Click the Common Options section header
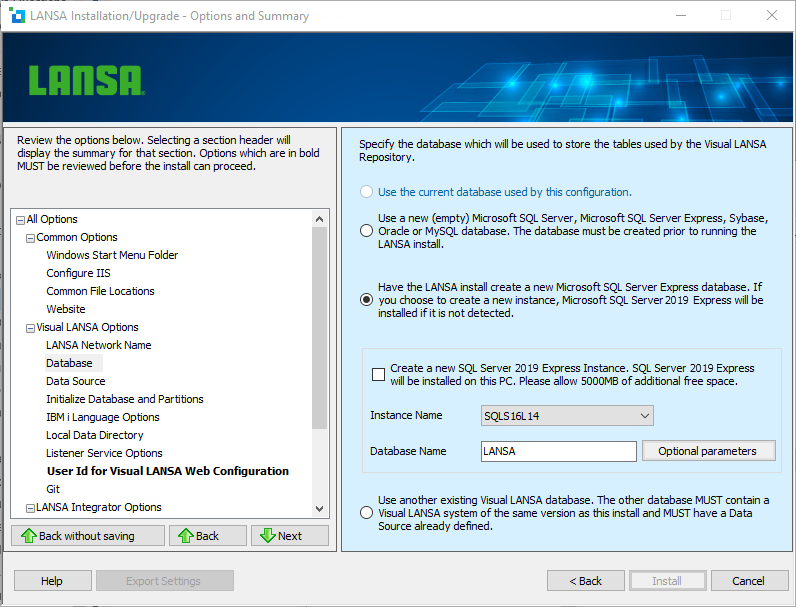Screen dimensions: 796x607 (x=77, y=237)
